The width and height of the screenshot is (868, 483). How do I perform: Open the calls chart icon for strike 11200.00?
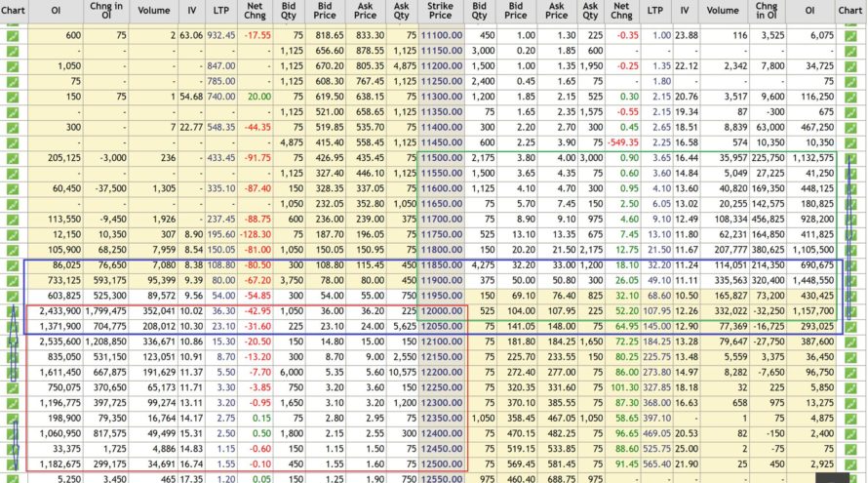click(x=12, y=66)
